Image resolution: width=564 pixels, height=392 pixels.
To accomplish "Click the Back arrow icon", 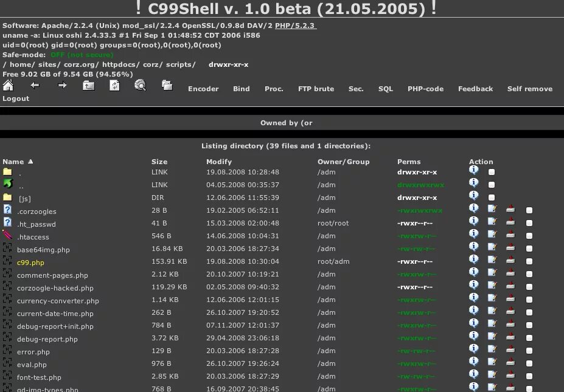I will coord(35,86).
